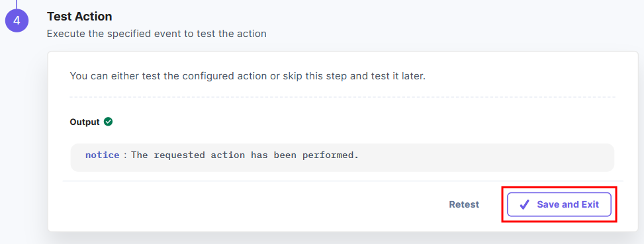Click the dashed divider under the instruction
Image resolution: width=644 pixels, height=244 pixels.
tap(343, 97)
